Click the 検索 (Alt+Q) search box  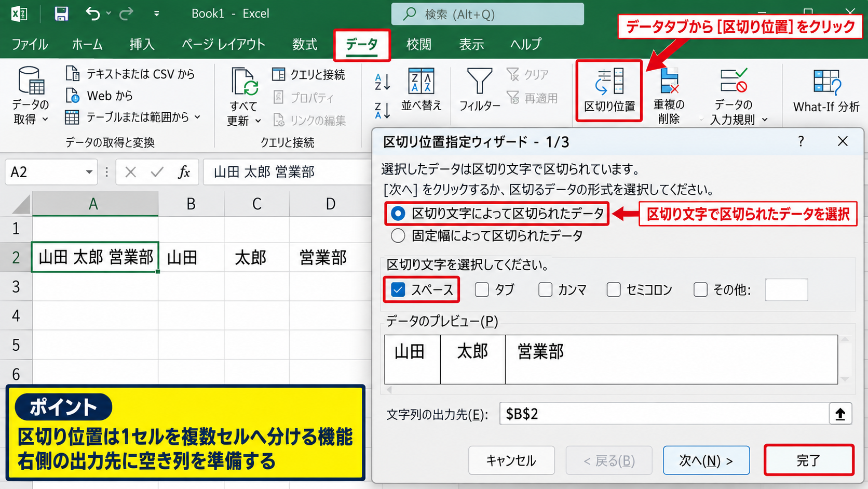(x=487, y=14)
